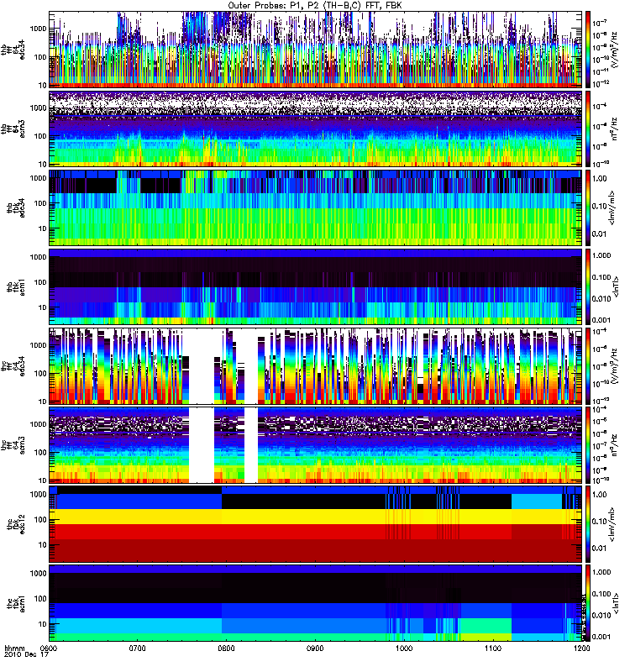Click the '1100' time axis label
The height and width of the screenshot is (672, 630).
493,648
